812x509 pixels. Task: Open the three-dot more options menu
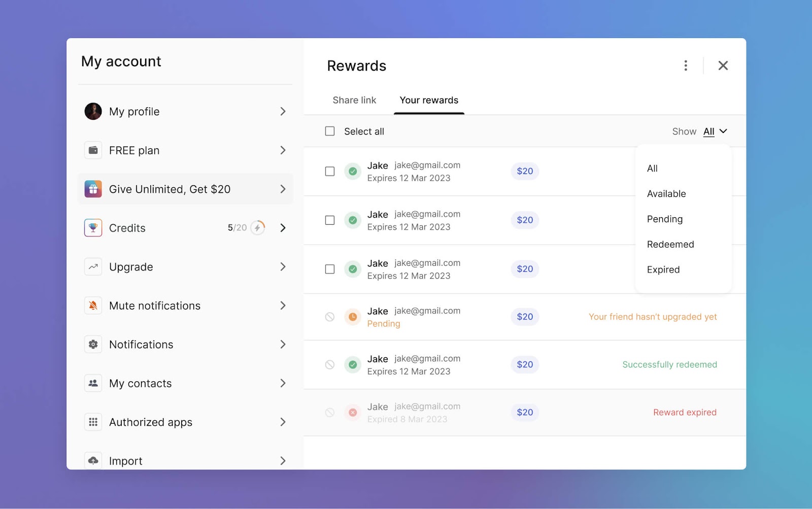(686, 65)
